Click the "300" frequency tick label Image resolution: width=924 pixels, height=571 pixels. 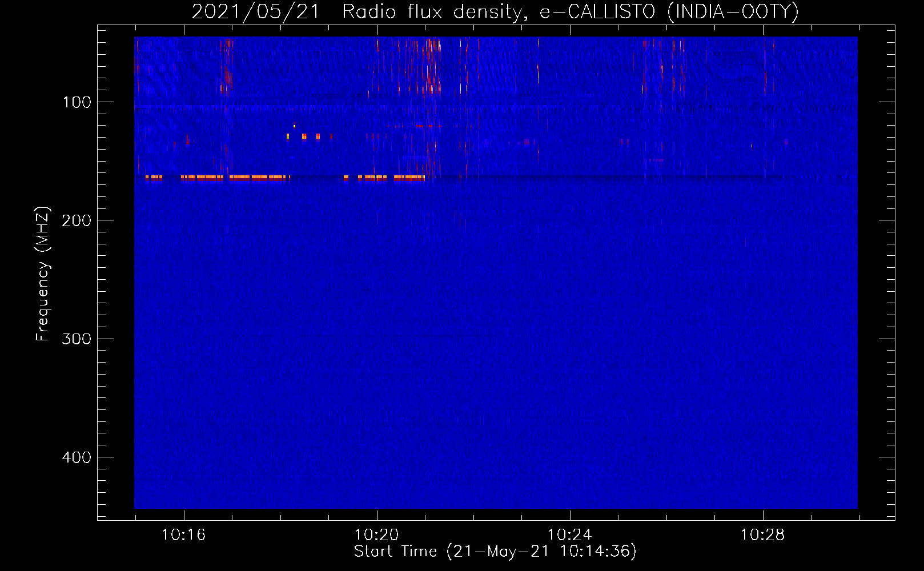click(77, 339)
